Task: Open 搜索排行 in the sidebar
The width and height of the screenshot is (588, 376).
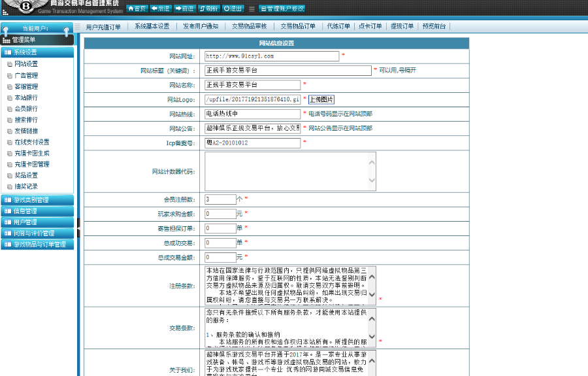Action: pos(26,120)
